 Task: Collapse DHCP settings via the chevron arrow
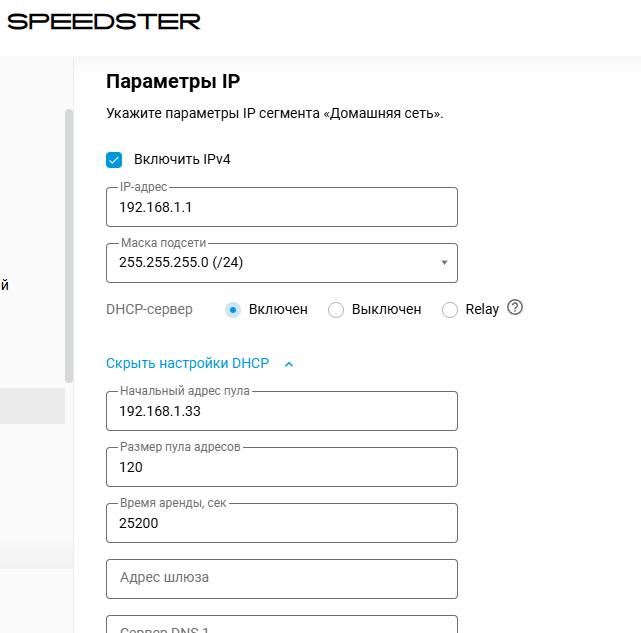[289, 364]
